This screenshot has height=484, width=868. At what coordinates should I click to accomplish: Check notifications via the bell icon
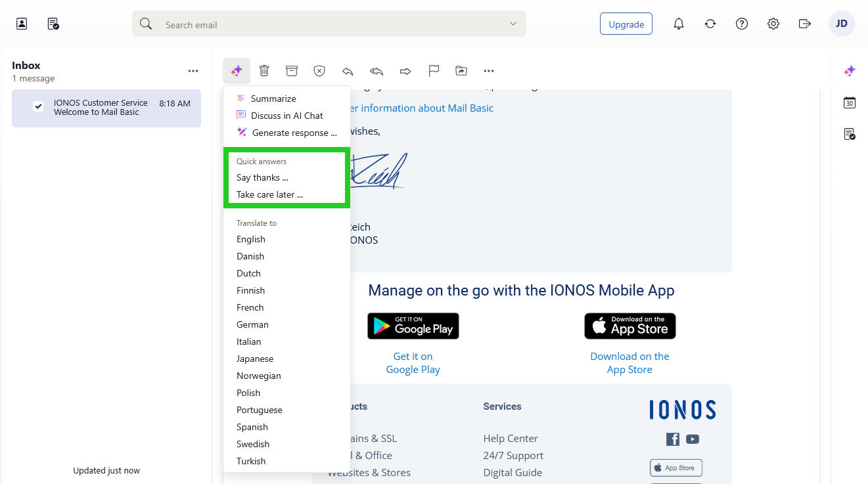point(679,23)
